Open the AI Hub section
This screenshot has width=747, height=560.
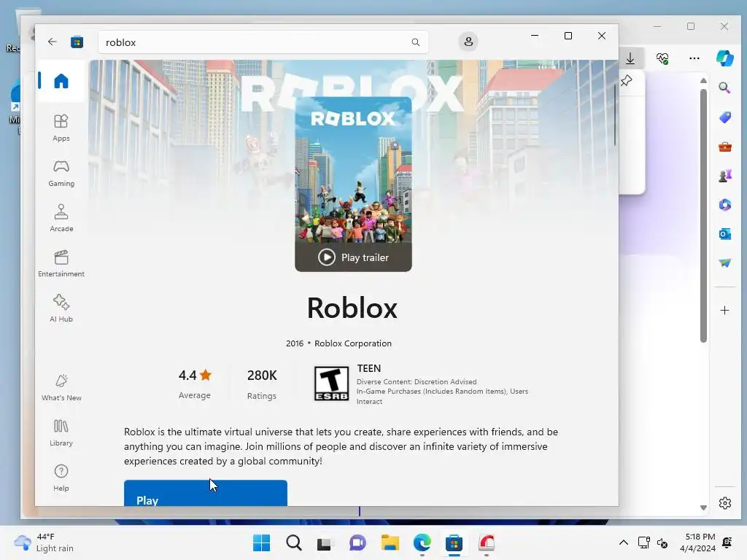61,308
